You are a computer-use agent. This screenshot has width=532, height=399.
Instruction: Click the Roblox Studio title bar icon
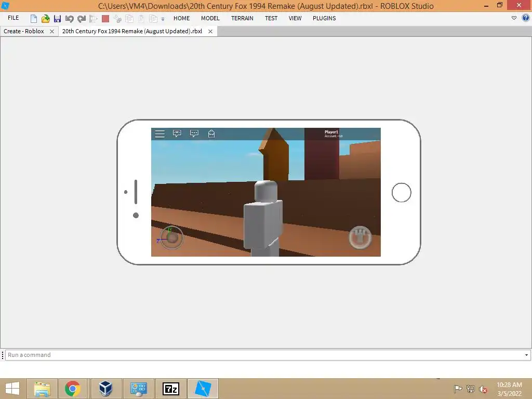(5, 5)
